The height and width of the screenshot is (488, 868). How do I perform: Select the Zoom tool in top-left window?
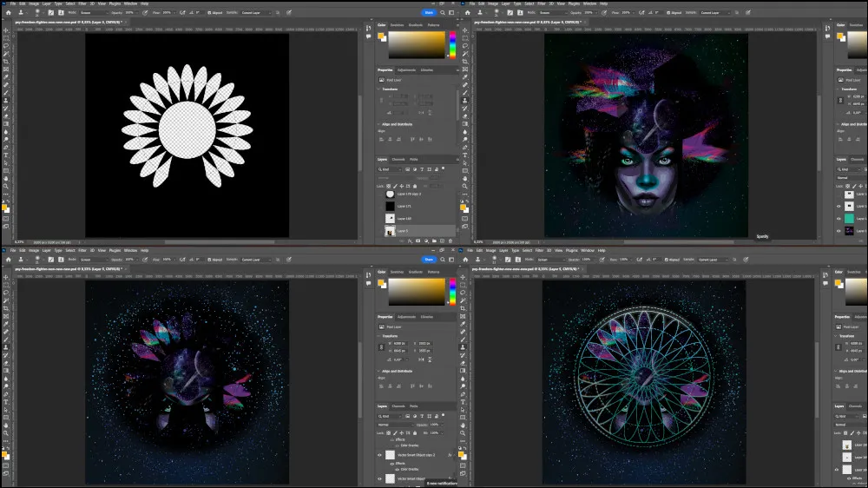(x=6, y=186)
